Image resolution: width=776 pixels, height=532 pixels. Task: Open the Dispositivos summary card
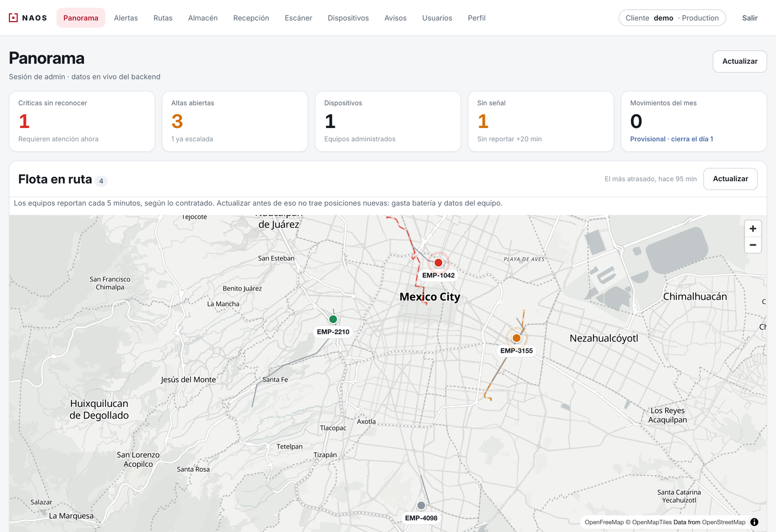[x=388, y=121]
